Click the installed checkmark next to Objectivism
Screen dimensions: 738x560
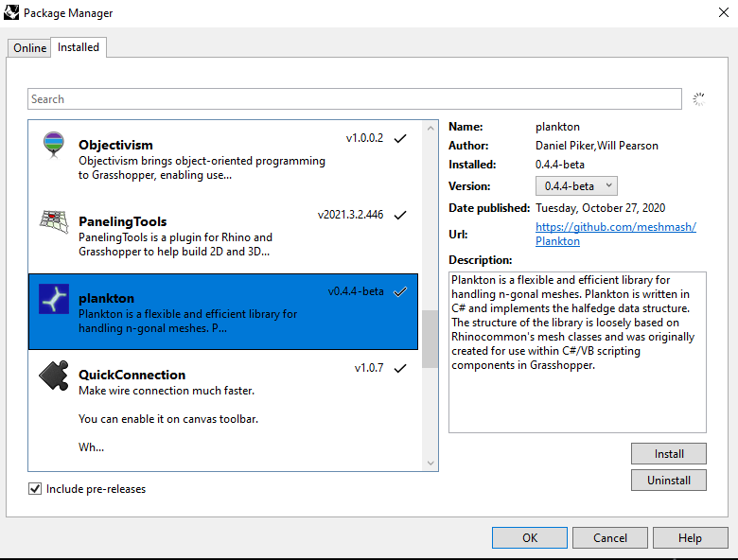[x=400, y=138]
